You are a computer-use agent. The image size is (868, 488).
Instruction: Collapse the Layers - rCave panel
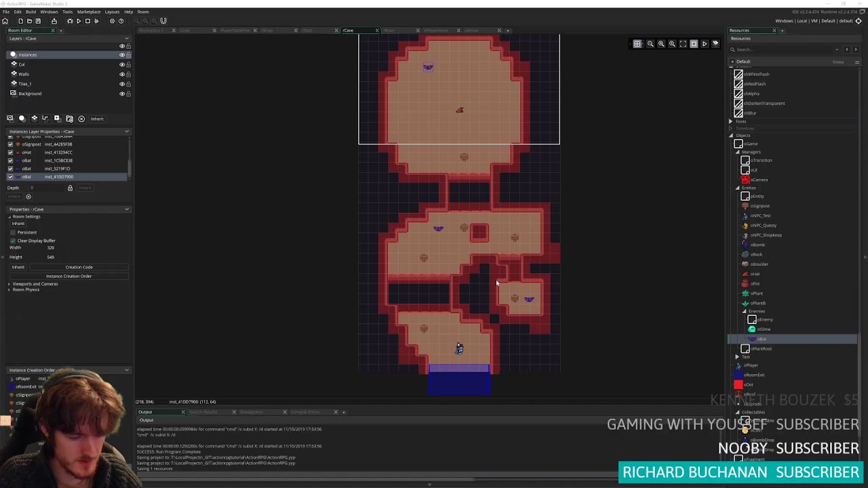(126, 39)
